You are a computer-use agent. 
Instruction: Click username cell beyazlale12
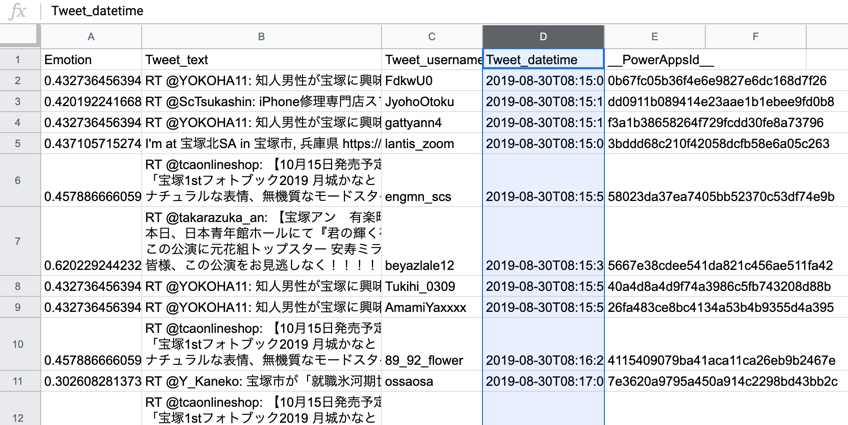[432, 241]
